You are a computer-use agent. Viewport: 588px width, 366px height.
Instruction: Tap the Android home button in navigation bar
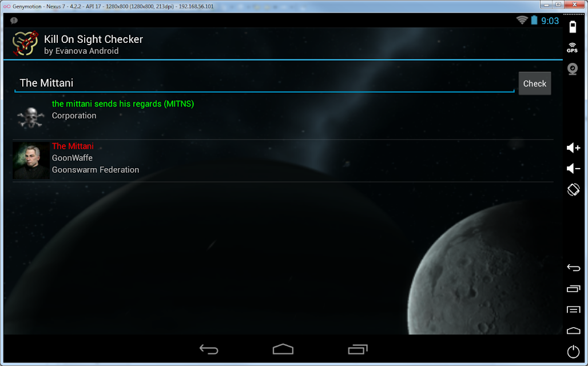coord(283,349)
